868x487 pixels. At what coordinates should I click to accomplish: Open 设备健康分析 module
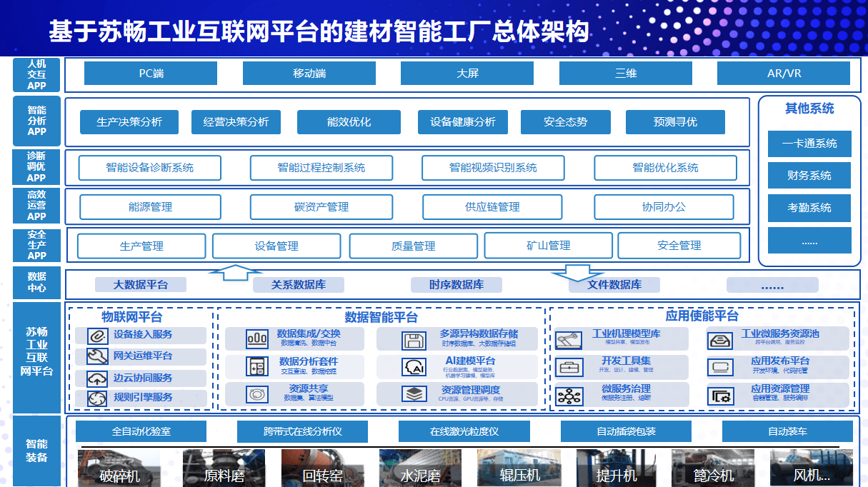(463, 122)
